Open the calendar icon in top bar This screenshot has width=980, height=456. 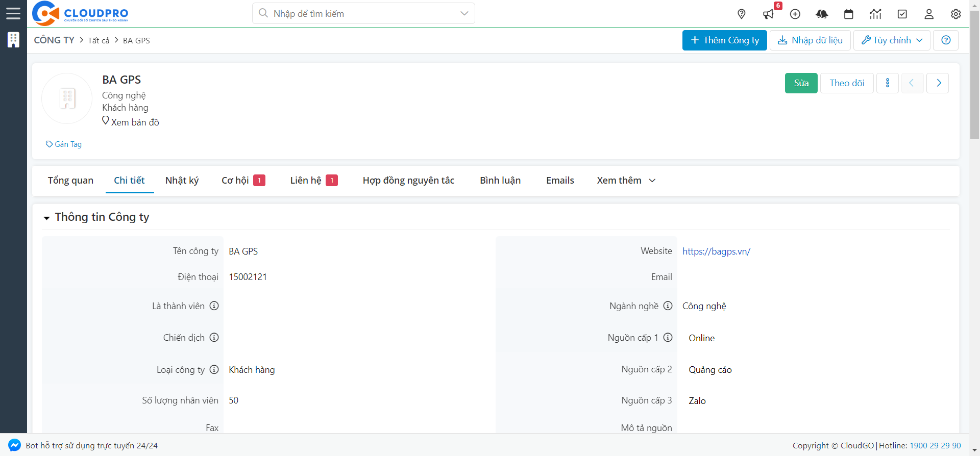[849, 14]
